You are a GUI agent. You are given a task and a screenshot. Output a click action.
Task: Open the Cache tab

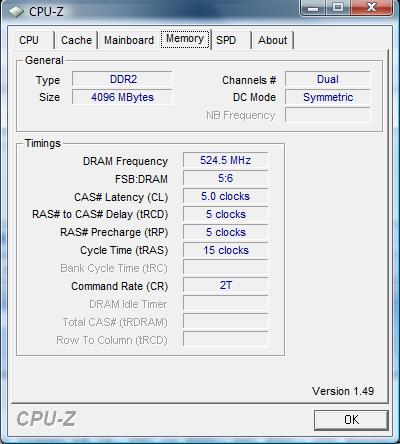click(76, 40)
